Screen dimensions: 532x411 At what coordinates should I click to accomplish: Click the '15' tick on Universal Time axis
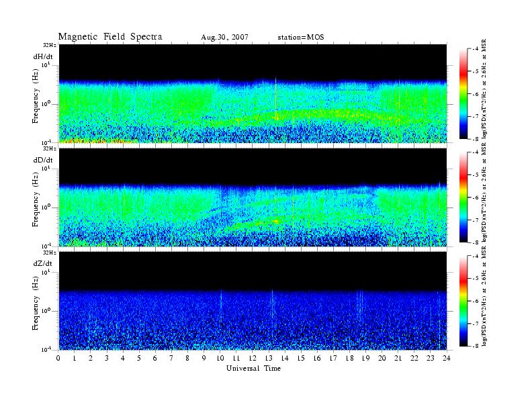pos(302,358)
